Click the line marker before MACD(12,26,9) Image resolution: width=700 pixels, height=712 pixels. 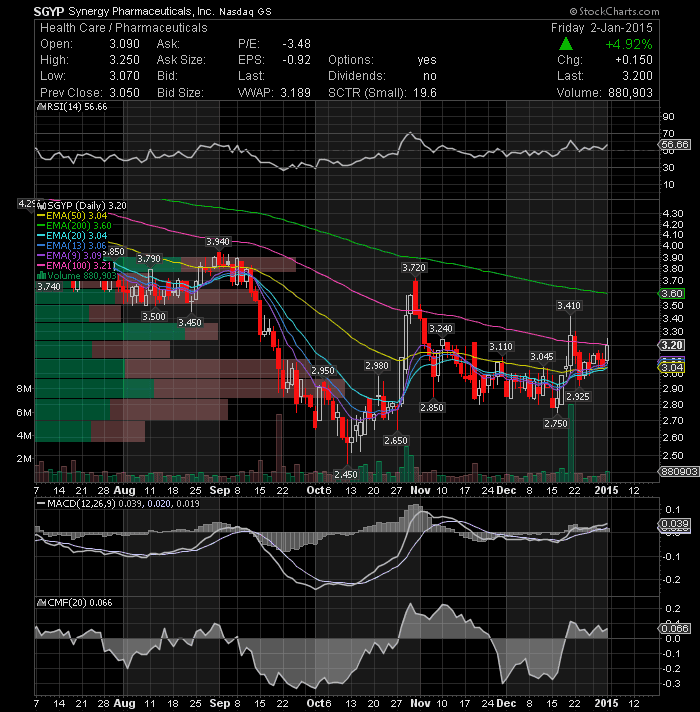(41, 504)
